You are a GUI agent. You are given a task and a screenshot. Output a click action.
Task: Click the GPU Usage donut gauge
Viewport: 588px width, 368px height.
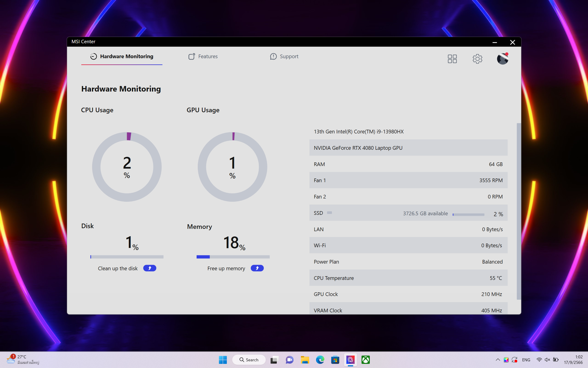coord(232,167)
